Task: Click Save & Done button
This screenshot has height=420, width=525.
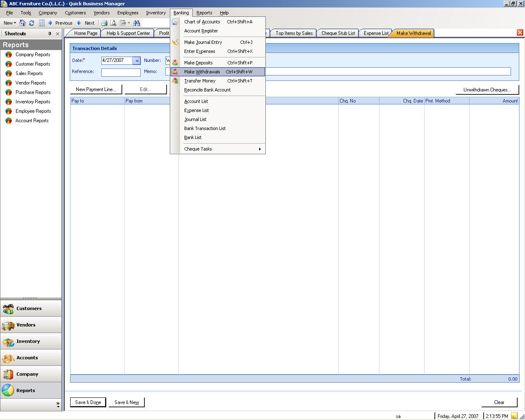Action: click(88, 402)
